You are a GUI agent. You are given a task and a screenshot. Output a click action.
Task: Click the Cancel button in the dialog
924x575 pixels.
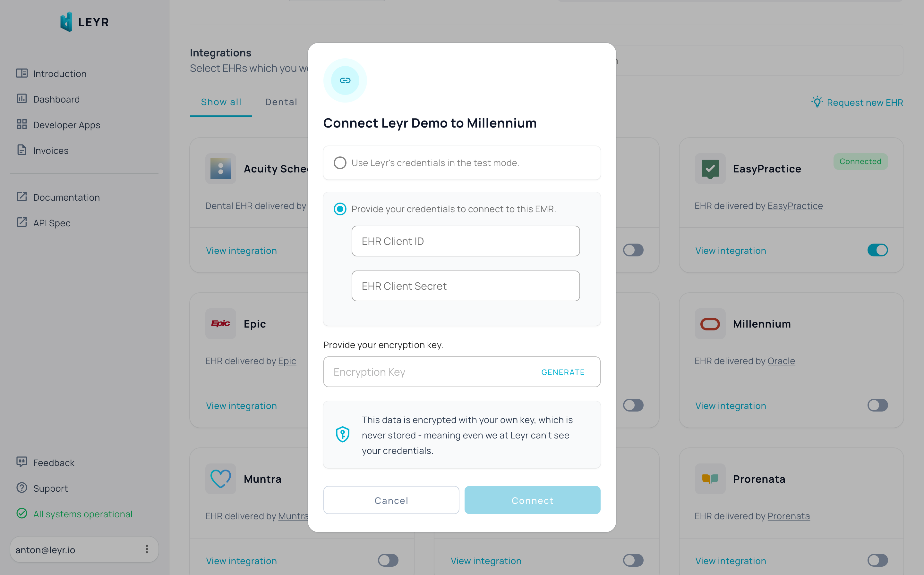[391, 500]
